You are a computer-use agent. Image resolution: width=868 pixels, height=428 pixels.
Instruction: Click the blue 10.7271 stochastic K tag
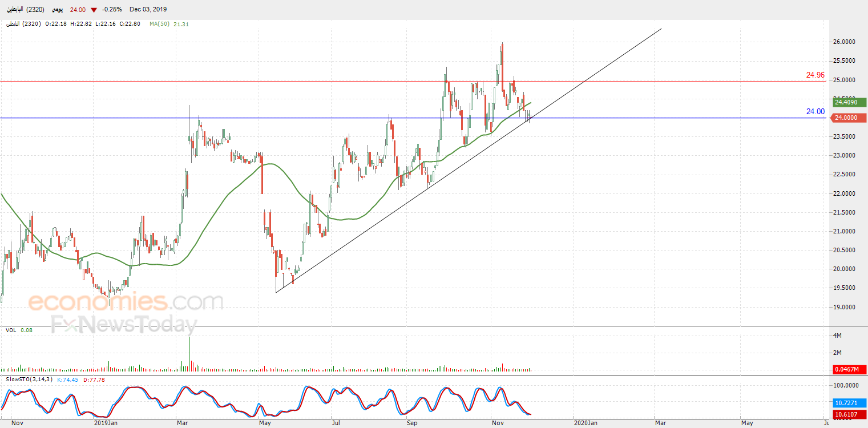coord(849,403)
